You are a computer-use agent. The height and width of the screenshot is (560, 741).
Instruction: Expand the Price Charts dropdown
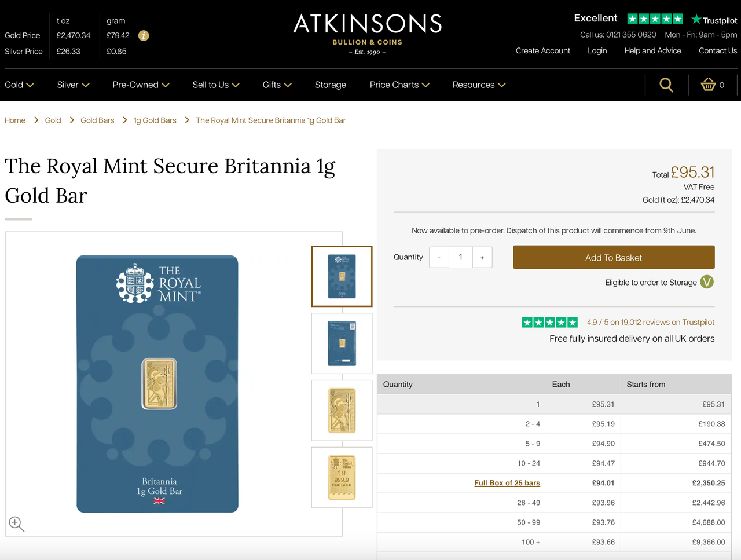point(400,85)
